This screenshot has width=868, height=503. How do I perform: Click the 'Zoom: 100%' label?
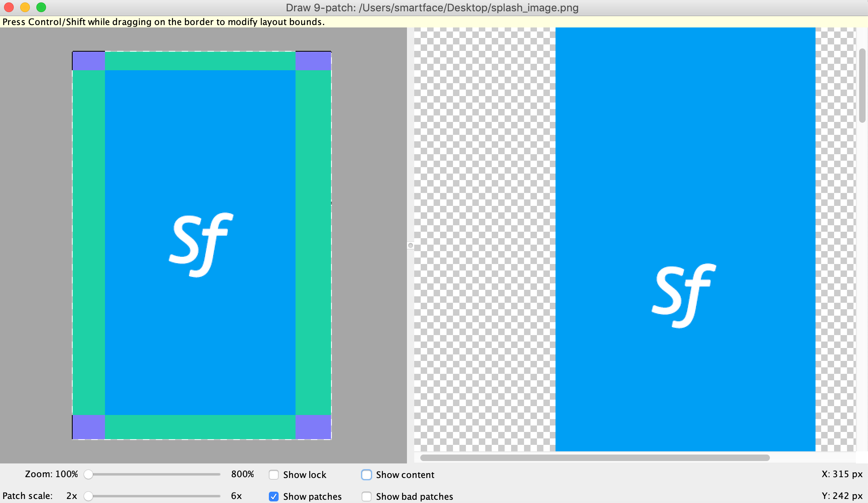(51, 474)
